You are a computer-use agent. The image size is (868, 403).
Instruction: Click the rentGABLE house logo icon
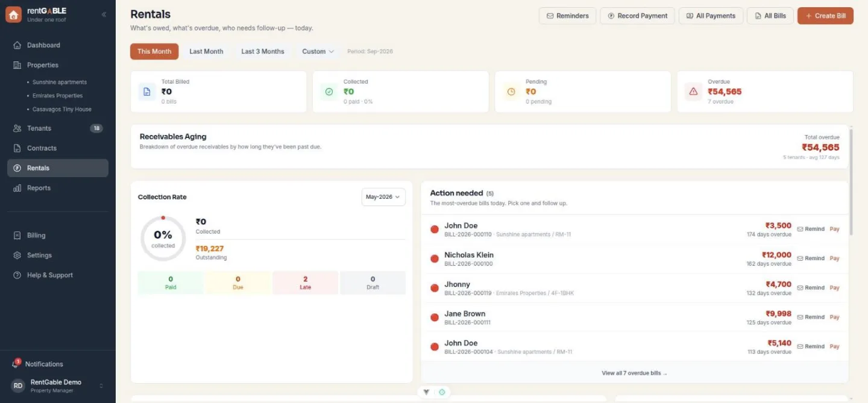(14, 15)
